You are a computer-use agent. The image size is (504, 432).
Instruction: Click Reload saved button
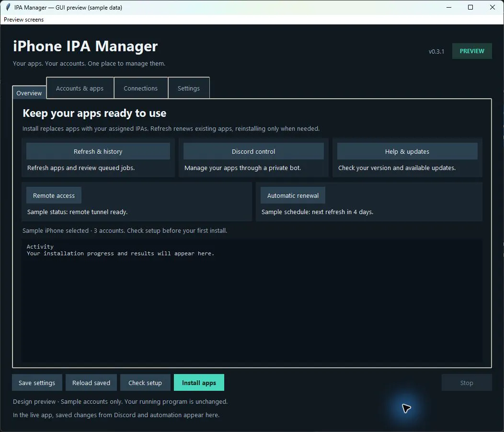point(92,383)
